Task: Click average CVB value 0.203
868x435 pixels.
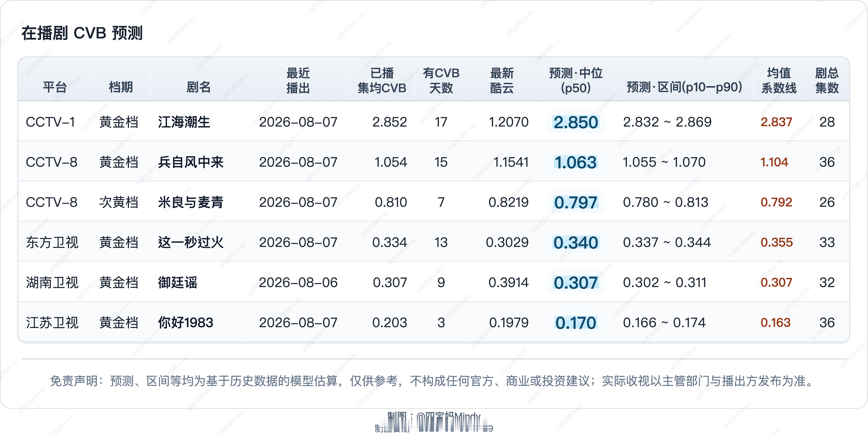Action: 390,322
